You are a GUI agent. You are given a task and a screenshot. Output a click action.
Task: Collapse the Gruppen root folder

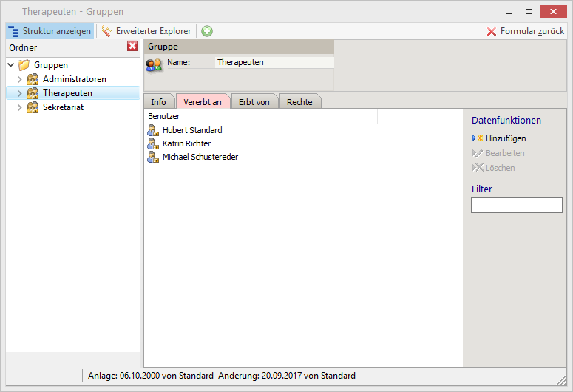coord(10,65)
